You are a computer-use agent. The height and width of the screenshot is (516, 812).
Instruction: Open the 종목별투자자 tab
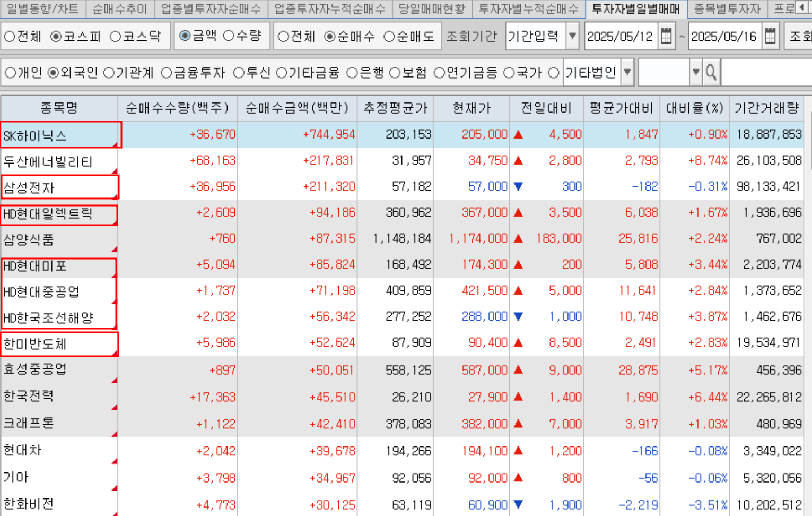click(x=727, y=8)
